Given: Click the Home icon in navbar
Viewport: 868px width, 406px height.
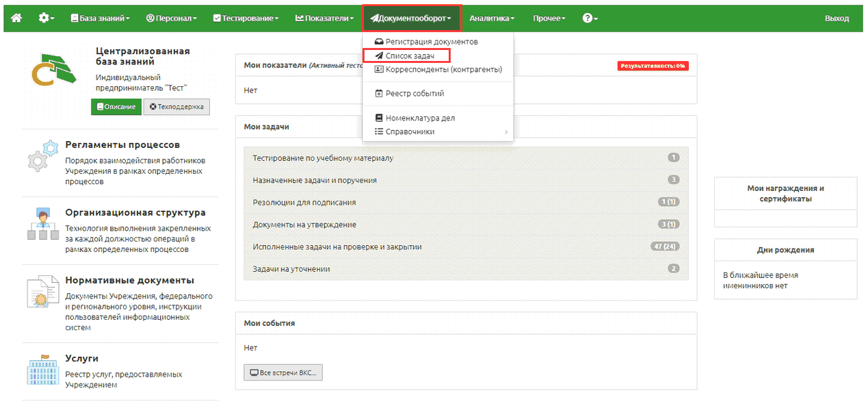Looking at the screenshot, I should coord(16,18).
